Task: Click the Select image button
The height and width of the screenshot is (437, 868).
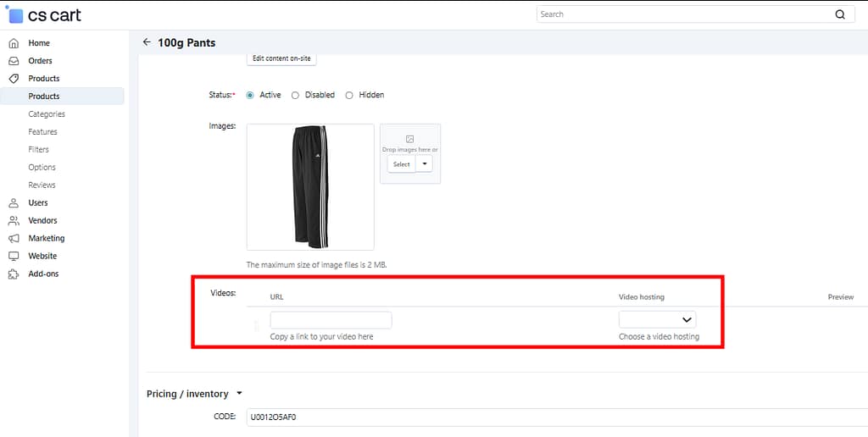Action: (x=401, y=163)
